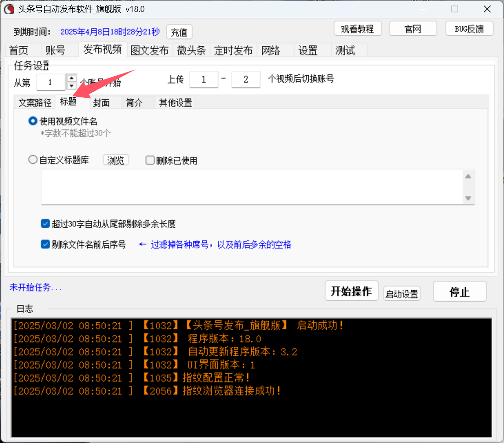The height and width of the screenshot is (443, 504).
Task: Click upload maximum count field showing 2
Action: [x=246, y=79]
